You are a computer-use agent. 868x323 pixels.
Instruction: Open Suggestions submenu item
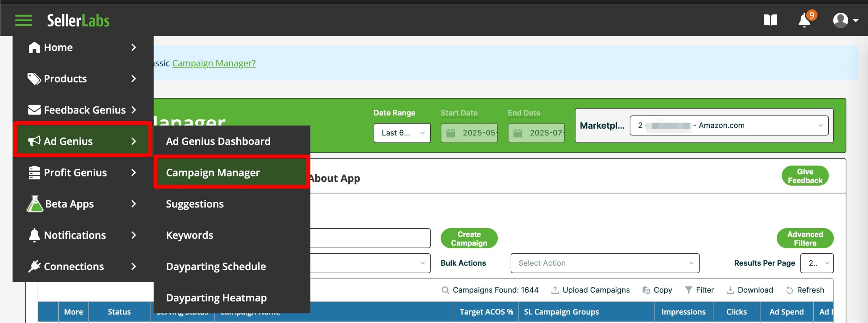coord(232,204)
